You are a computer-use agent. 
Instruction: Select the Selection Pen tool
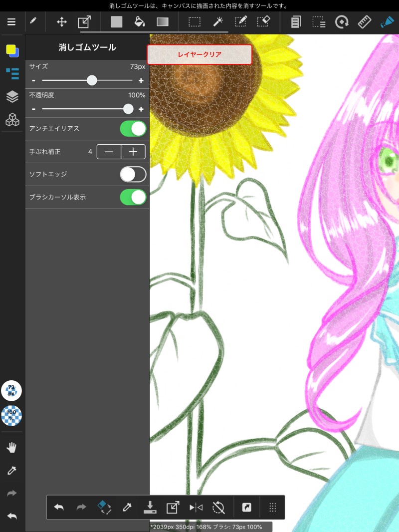241,22
